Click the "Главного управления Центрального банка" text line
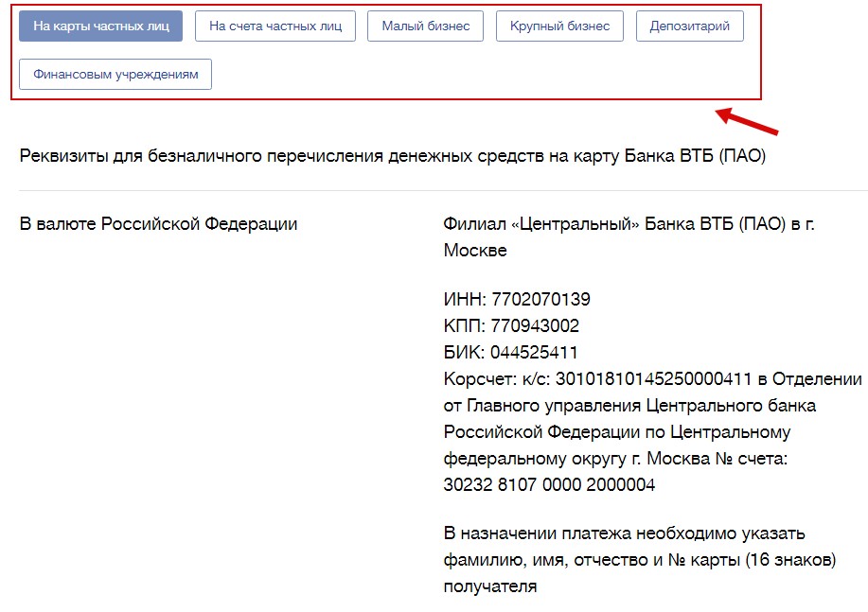The image size is (868, 612). coord(629,406)
